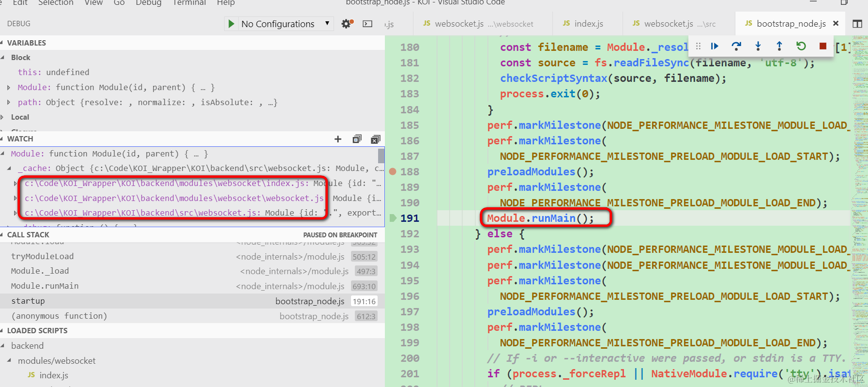The width and height of the screenshot is (868, 387).
Task: Open the Terminal menu
Action: (189, 3)
